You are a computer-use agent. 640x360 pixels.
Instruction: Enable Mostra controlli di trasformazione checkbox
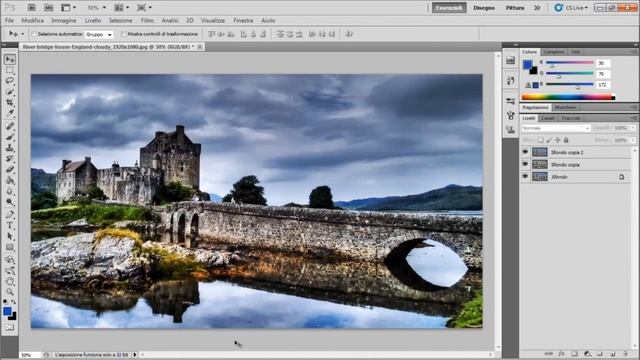click(124, 34)
